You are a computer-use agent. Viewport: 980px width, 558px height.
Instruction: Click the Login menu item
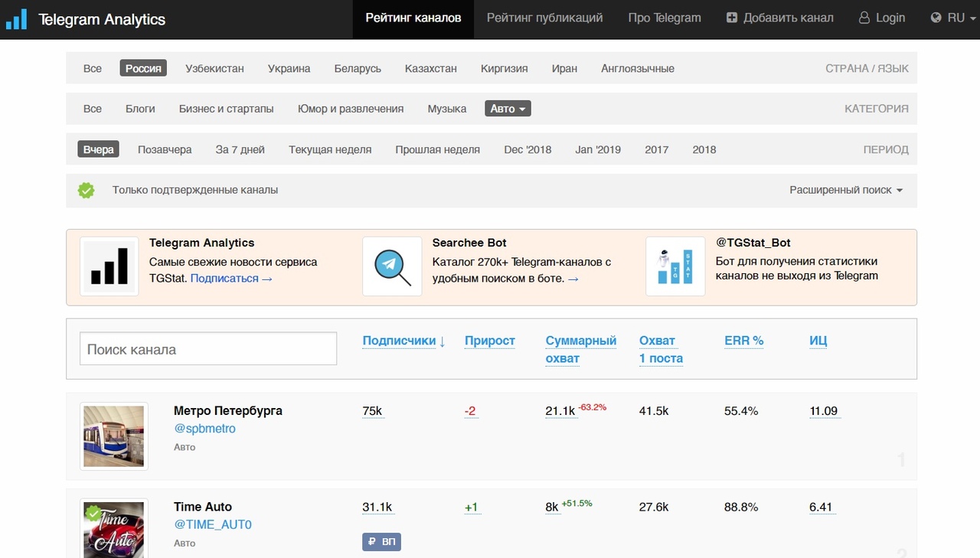tap(882, 18)
